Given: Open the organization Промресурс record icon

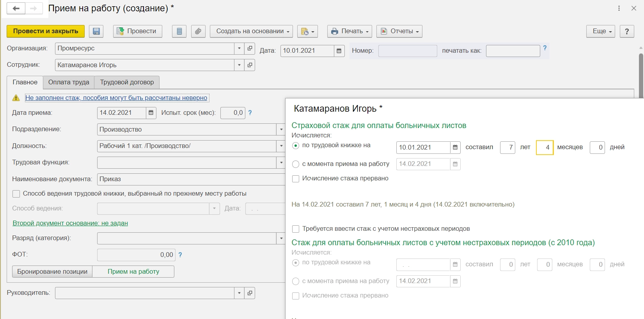Looking at the screenshot, I should click(250, 48).
